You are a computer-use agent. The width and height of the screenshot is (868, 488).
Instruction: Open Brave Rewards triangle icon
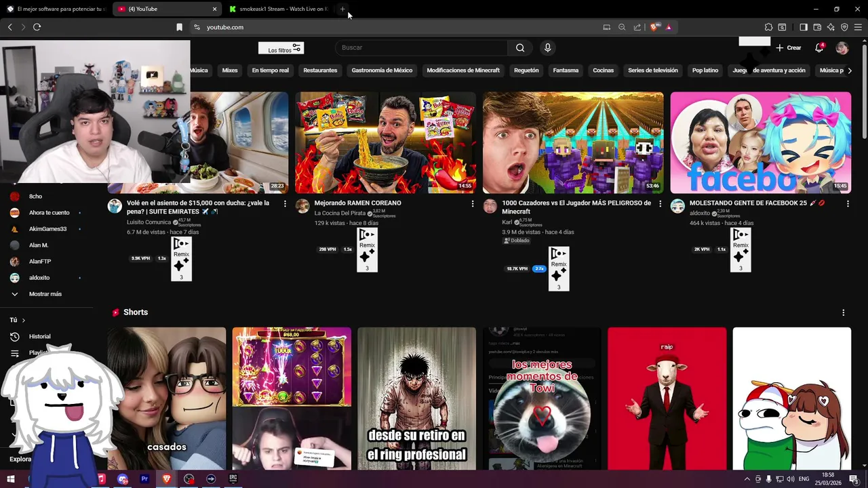pyautogui.click(x=669, y=27)
